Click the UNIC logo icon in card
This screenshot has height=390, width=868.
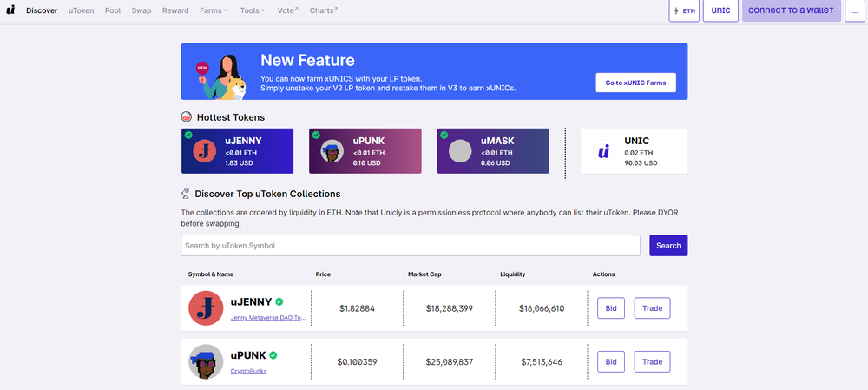tap(604, 151)
